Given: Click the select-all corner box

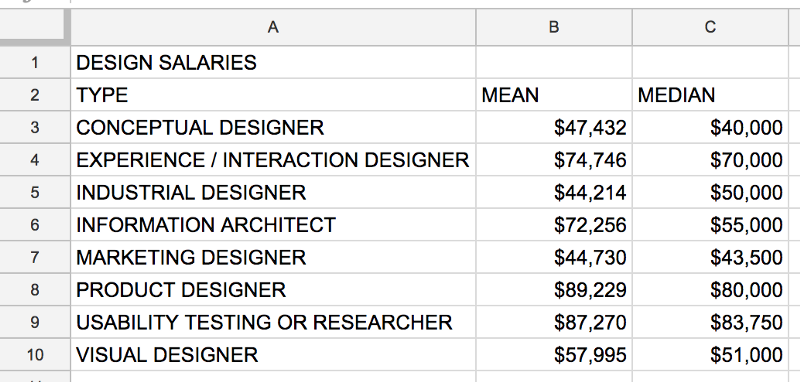Looking at the screenshot, I should click(x=35, y=27).
